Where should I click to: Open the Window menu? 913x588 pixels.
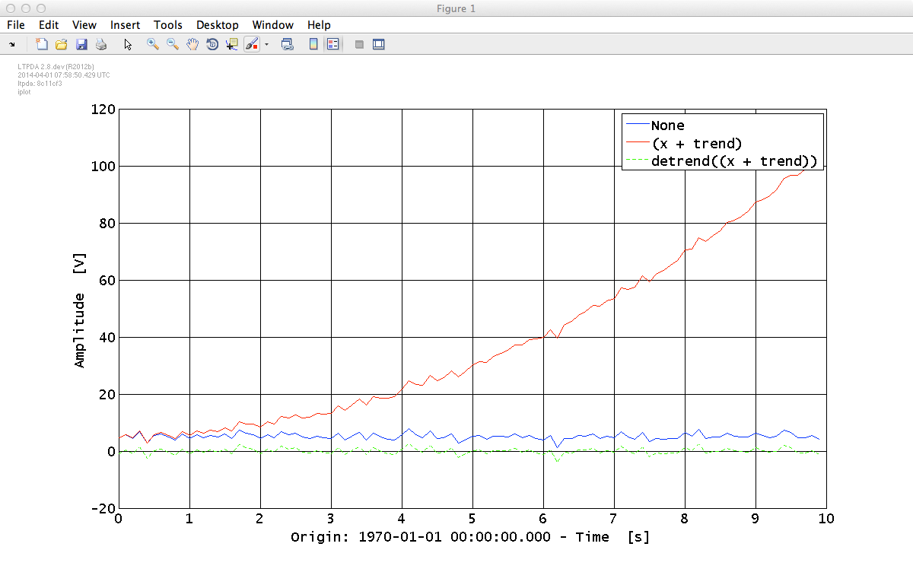[273, 25]
